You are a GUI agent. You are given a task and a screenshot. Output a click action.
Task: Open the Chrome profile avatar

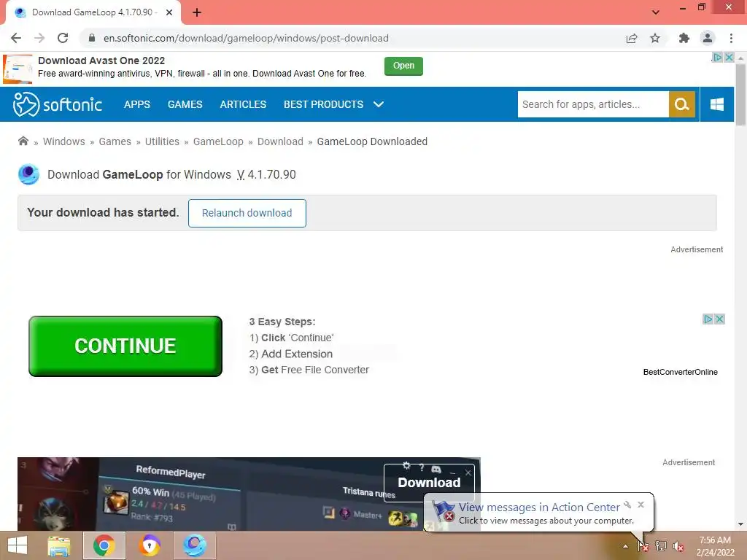[x=708, y=38]
